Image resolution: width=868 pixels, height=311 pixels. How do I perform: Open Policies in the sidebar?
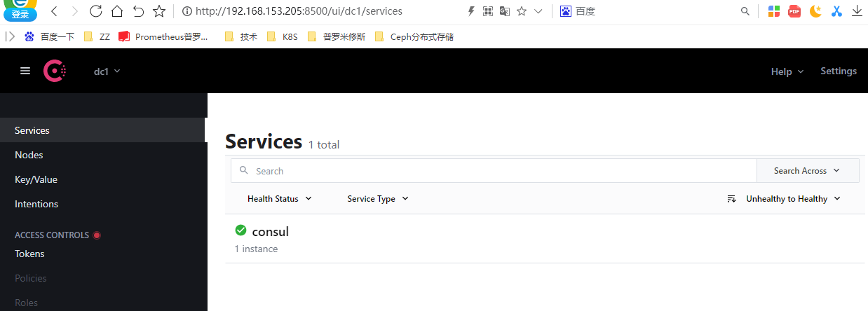[x=104, y=278]
